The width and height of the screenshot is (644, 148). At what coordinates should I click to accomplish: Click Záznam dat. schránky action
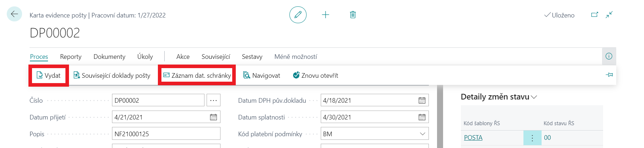point(197,75)
